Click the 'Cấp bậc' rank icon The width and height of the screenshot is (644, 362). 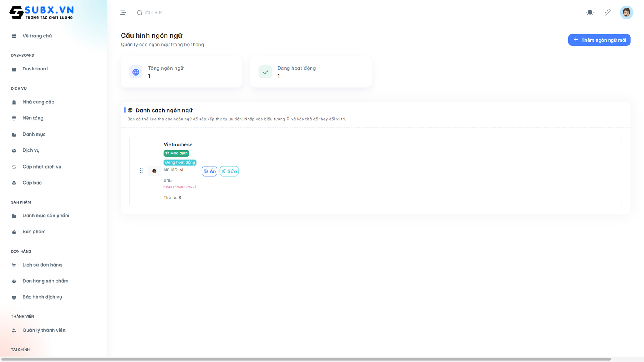(14, 182)
